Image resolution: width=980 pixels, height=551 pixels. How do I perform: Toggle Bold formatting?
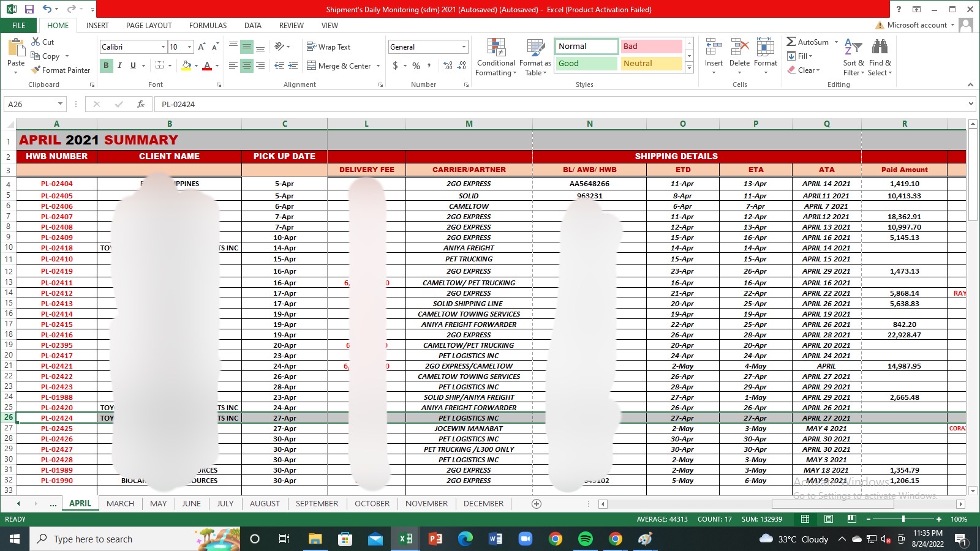106,66
